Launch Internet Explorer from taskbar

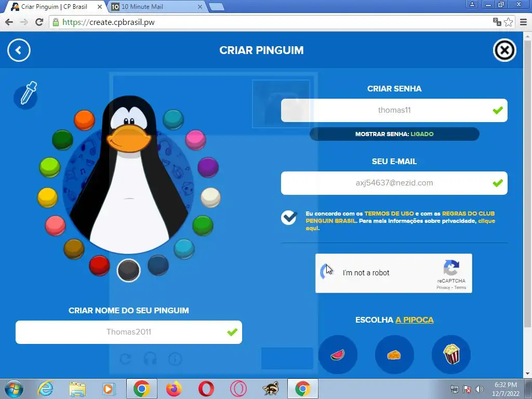[x=46, y=389]
